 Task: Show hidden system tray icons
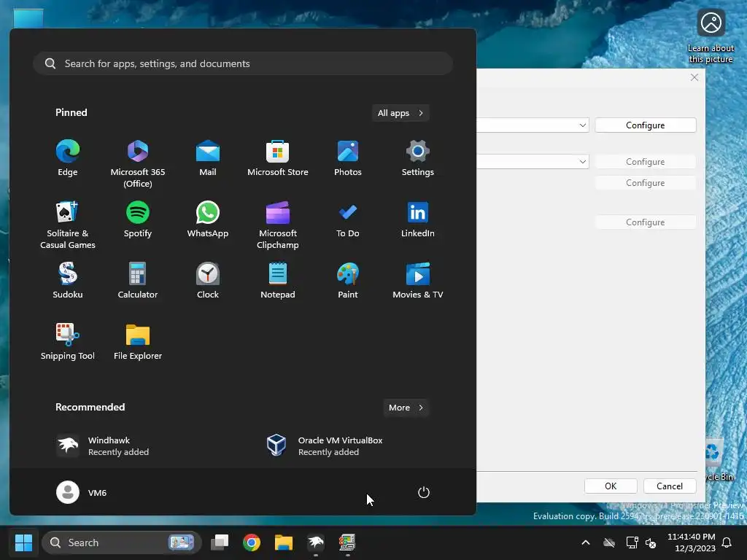pos(586,542)
